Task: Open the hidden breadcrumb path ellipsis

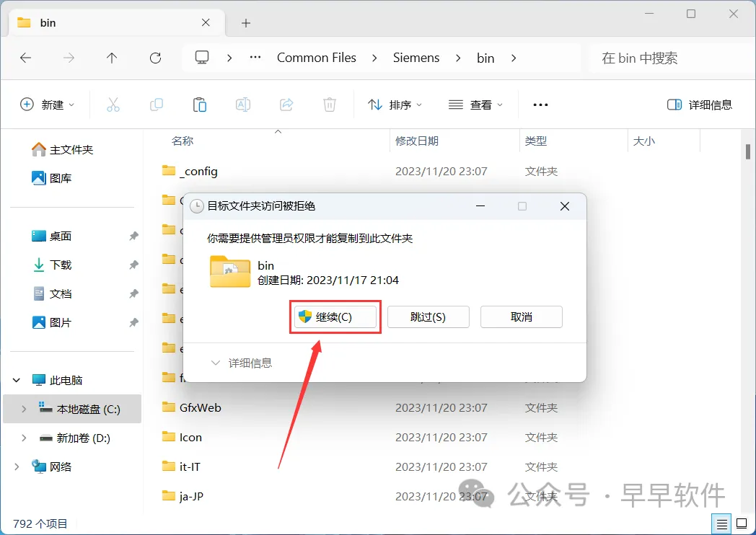Action: click(x=255, y=58)
